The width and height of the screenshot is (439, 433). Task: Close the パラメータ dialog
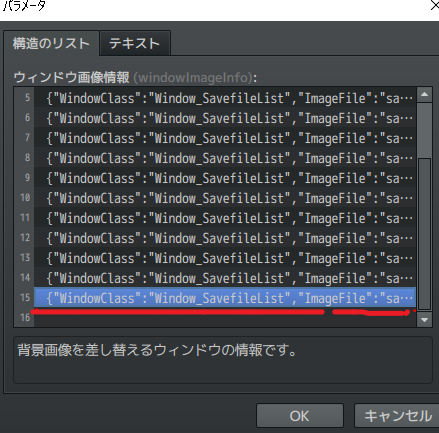[434, 6]
